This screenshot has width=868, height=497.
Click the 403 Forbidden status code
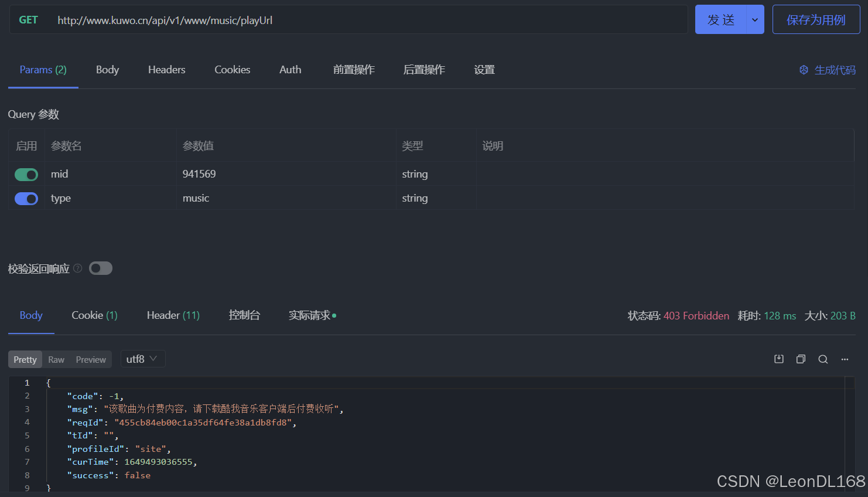[696, 316]
